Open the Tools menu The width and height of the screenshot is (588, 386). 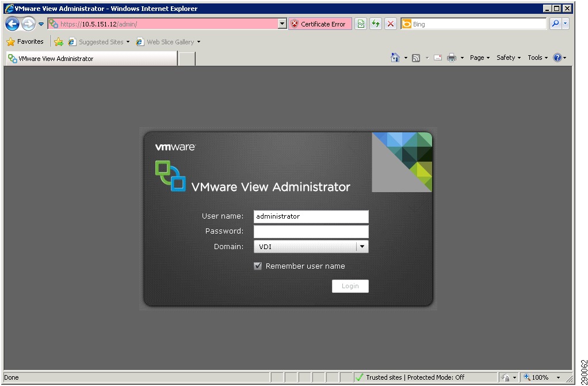(538, 58)
